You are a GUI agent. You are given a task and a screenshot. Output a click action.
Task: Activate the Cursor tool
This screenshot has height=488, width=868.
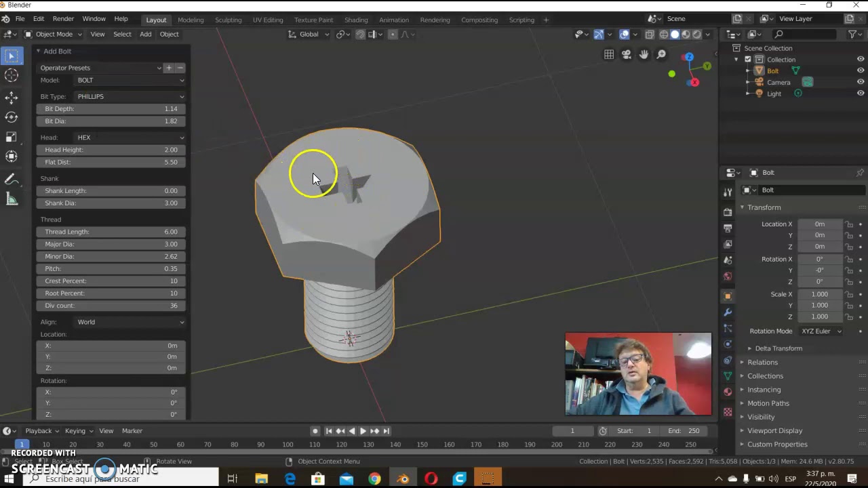pos(12,76)
